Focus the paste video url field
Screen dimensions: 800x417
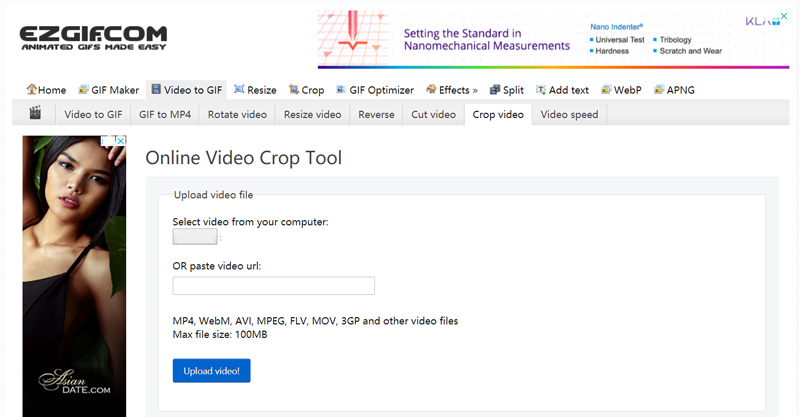tap(273, 286)
